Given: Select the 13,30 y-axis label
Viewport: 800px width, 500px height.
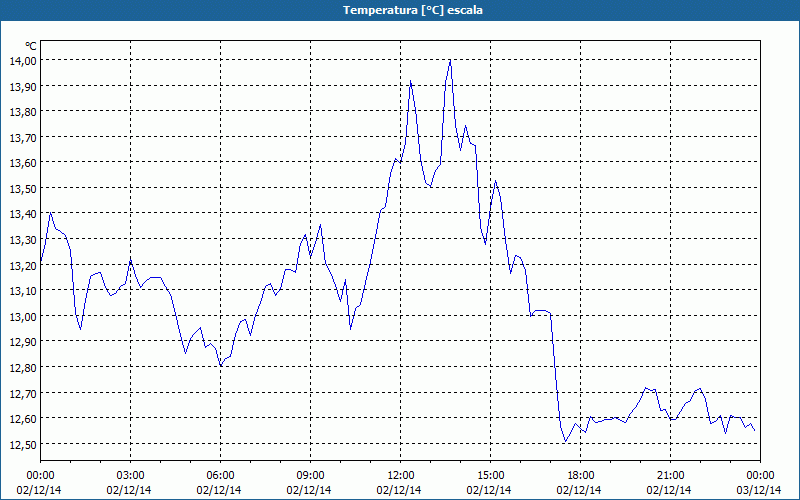Looking at the screenshot, I should click(x=23, y=239).
